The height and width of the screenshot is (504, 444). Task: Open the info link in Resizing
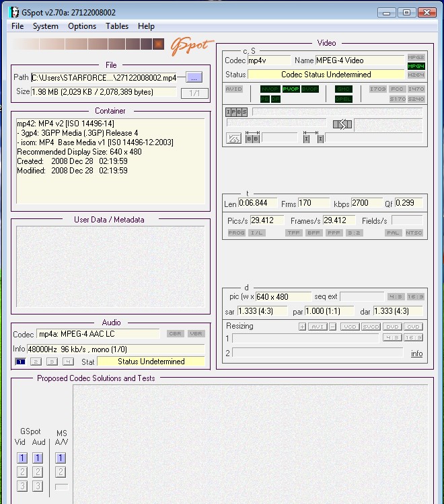pos(416,353)
